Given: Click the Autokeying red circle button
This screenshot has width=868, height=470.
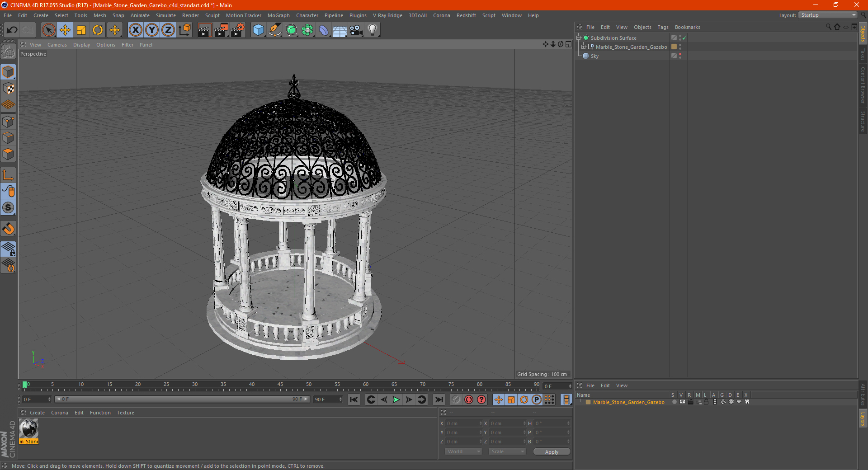Looking at the screenshot, I should click(469, 399).
